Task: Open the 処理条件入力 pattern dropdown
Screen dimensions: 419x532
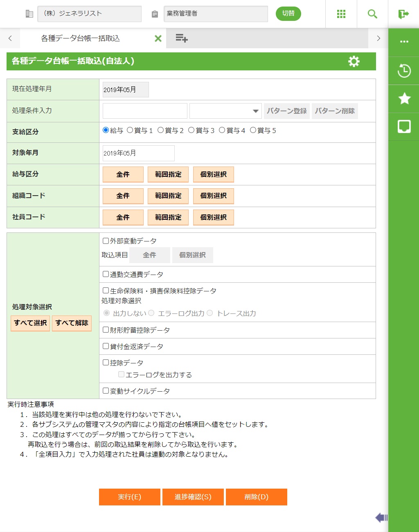Action: 225,111
